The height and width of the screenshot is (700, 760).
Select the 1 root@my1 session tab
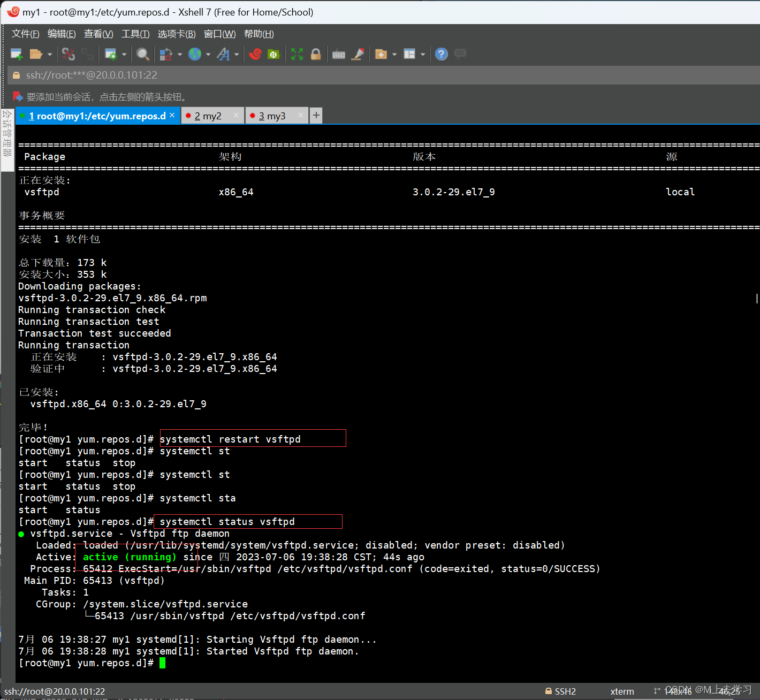click(x=97, y=116)
